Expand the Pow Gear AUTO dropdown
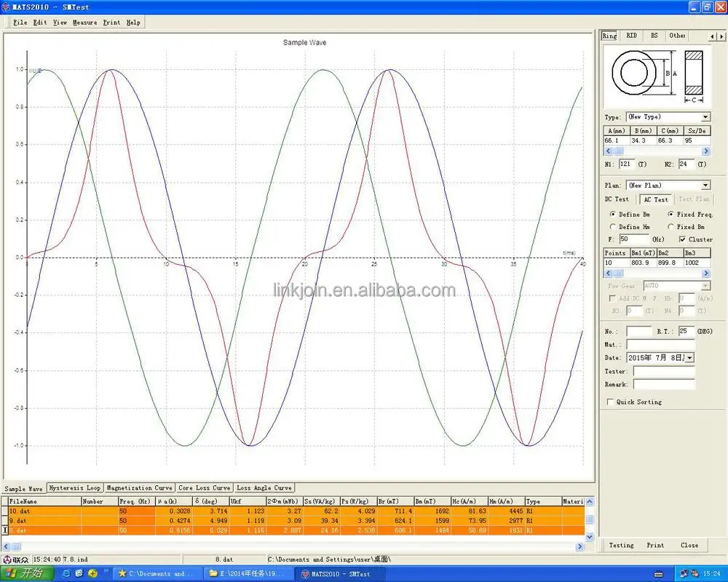This screenshot has width=728, height=582. pyautogui.click(x=704, y=286)
